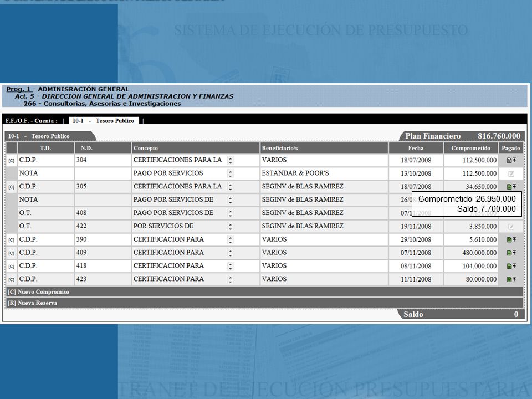Screen dimensions: 532x399
Task: Click date 11/11/2008
Action: pos(416,279)
